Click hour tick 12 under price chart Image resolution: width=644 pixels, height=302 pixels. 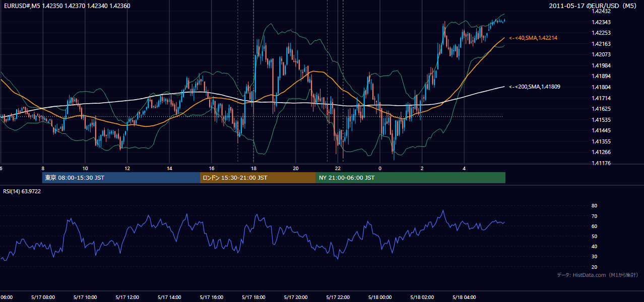[x=127, y=168]
